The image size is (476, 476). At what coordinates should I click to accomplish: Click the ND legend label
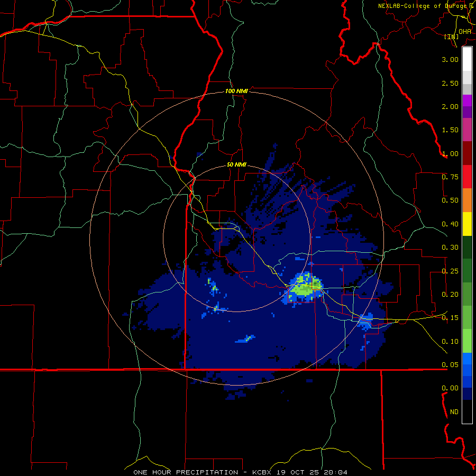(x=454, y=412)
